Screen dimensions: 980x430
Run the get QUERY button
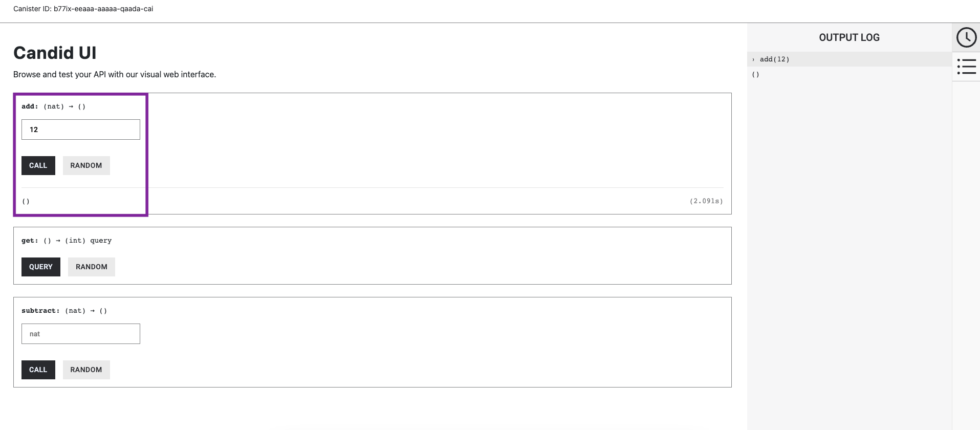pos(41,267)
